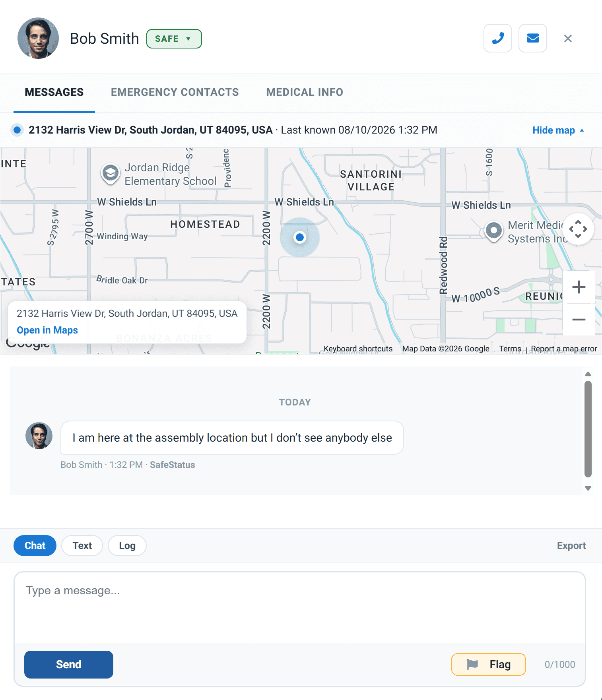602x700 pixels.
Task: Click the Map Data ©2026 Google text
Action: coord(446,349)
